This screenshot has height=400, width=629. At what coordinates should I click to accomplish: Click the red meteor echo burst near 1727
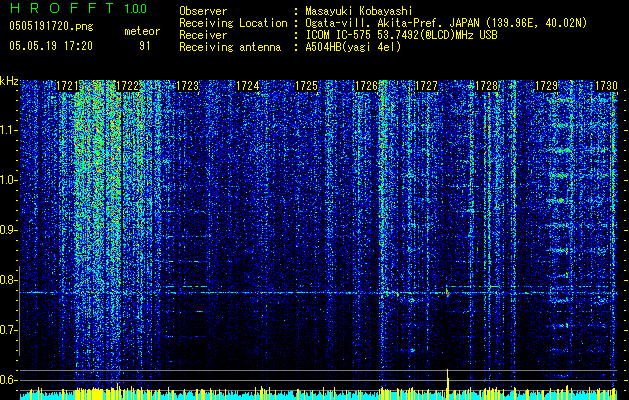tap(447, 292)
